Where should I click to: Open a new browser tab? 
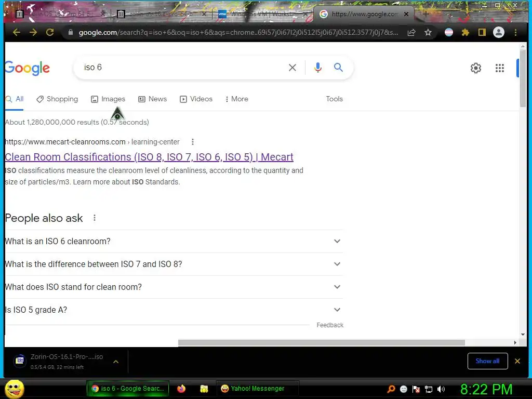tap(425, 14)
